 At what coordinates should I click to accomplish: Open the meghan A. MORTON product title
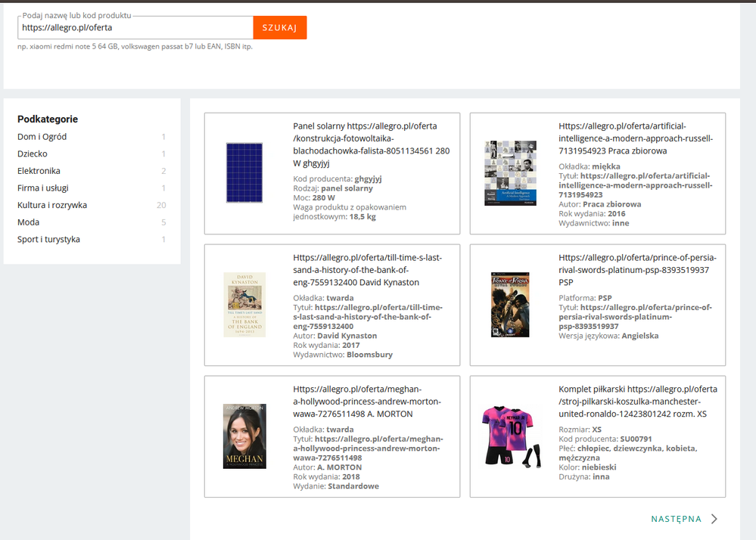tap(367, 402)
